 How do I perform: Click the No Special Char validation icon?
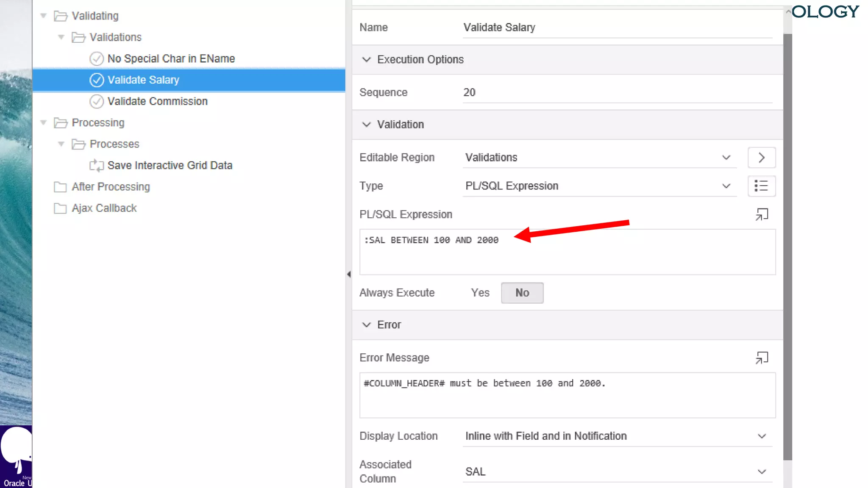tap(97, 58)
